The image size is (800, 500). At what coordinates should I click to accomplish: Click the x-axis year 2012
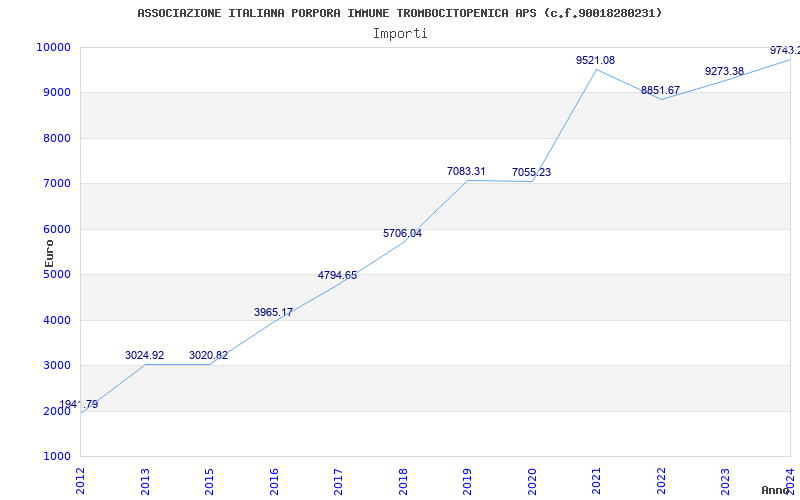(80, 481)
